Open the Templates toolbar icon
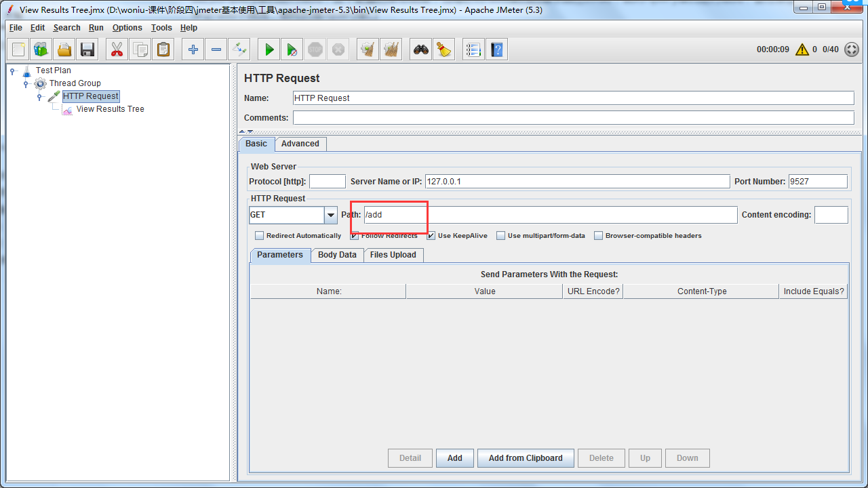868x488 pixels. 41,49
